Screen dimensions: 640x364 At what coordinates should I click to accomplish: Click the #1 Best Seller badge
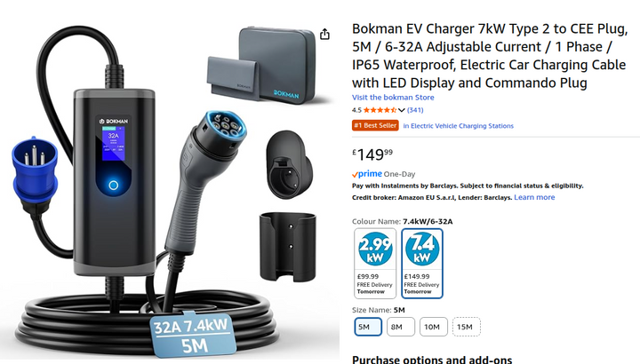[x=375, y=125]
